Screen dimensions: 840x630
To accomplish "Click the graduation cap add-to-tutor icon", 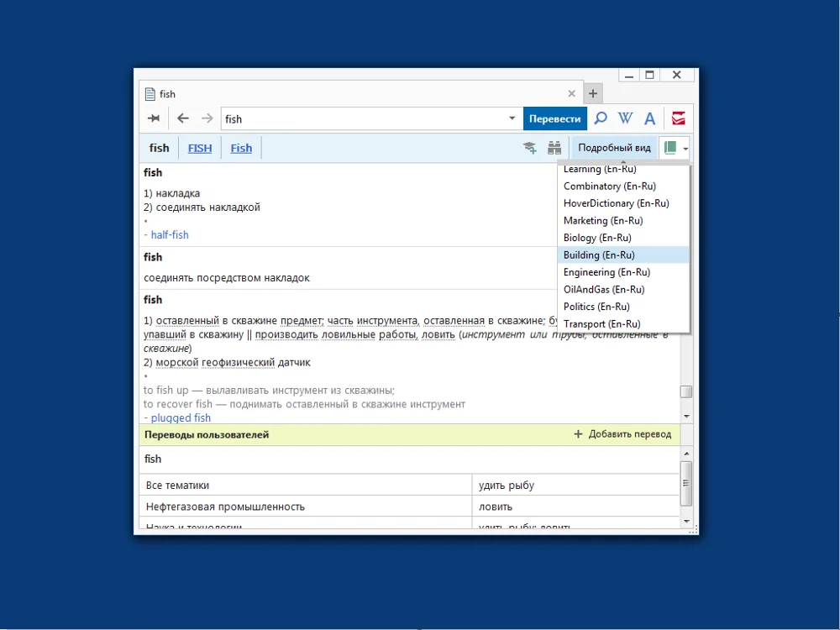I will point(530,148).
